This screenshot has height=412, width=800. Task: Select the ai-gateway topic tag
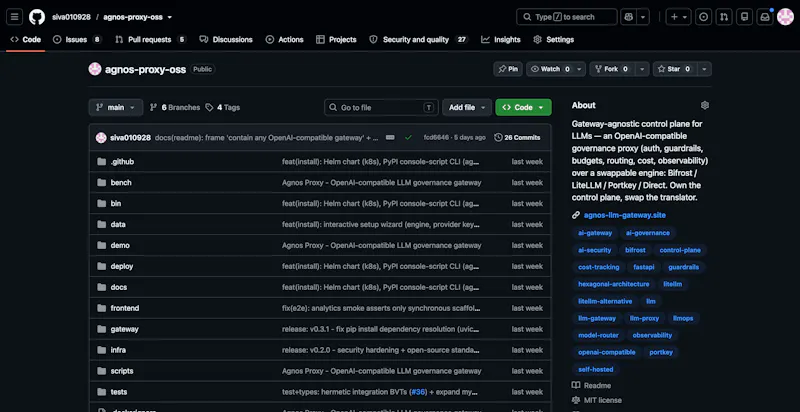tap(595, 233)
